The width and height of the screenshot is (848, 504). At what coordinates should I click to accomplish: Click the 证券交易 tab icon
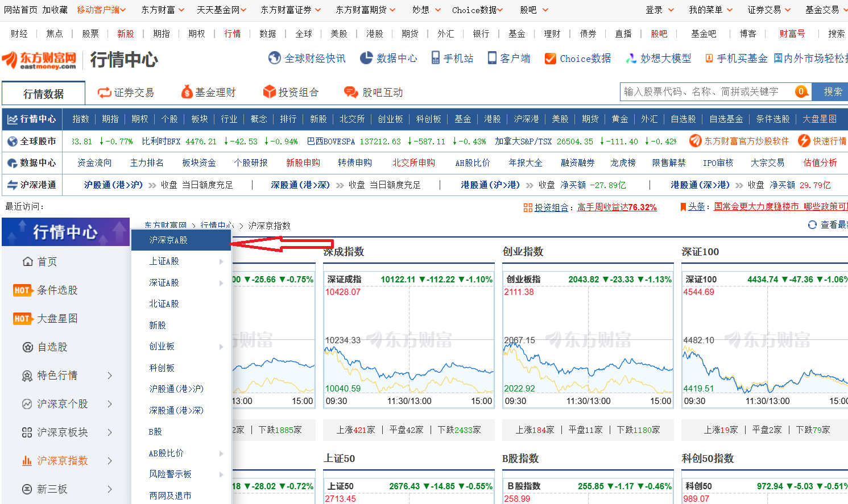(104, 92)
